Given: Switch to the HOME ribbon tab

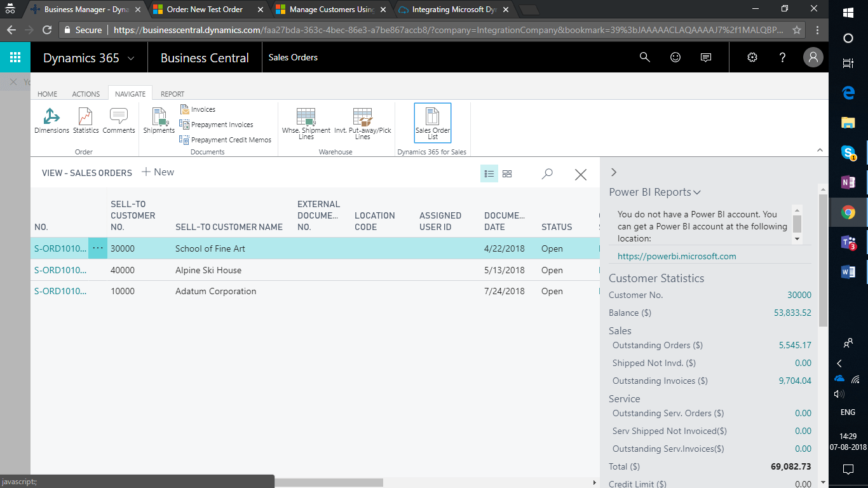Looking at the screenshot, I should [48, 94].
